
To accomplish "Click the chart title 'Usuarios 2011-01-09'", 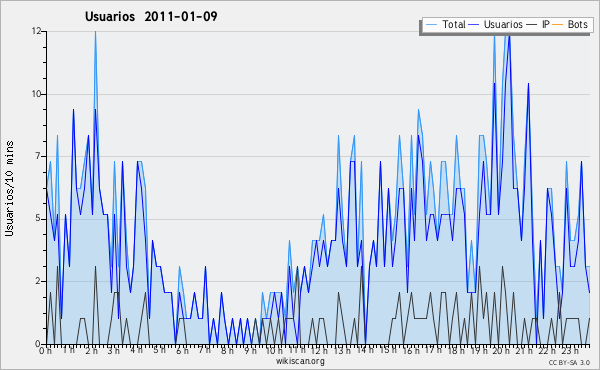I will point(151,16).
